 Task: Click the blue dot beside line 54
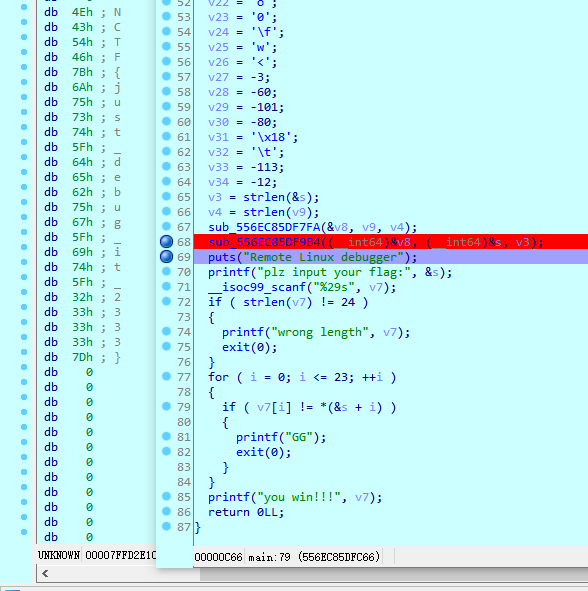tap(166, 31)
